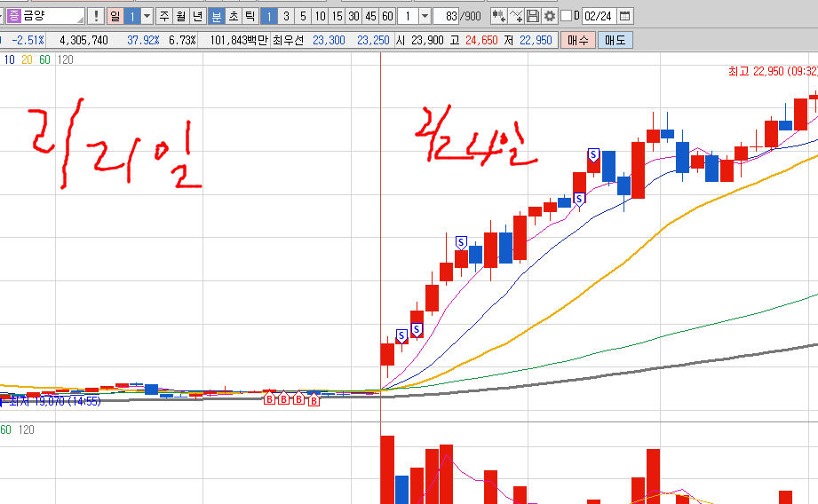Toggle the 일 daily chart button
818x504 pixels.
click(x=115, y=16)
